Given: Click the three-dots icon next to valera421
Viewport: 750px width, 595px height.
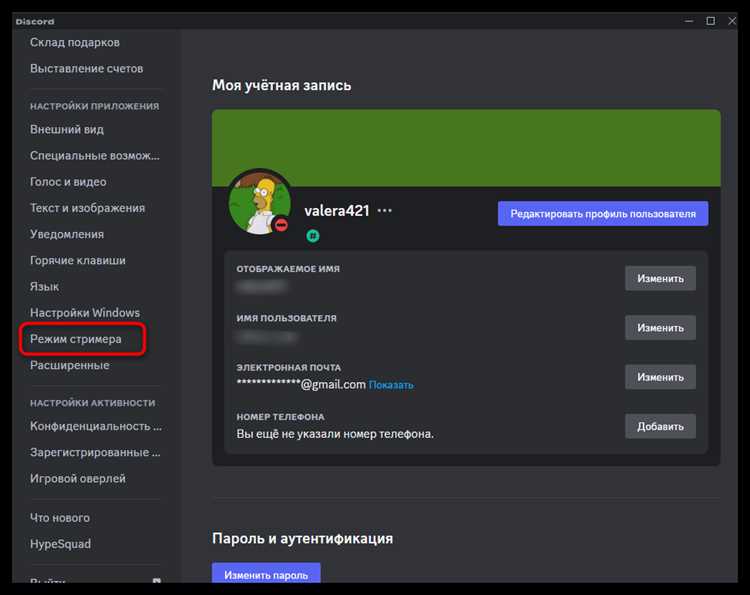Looking at the screenshot, I should [x=385, y=210].
